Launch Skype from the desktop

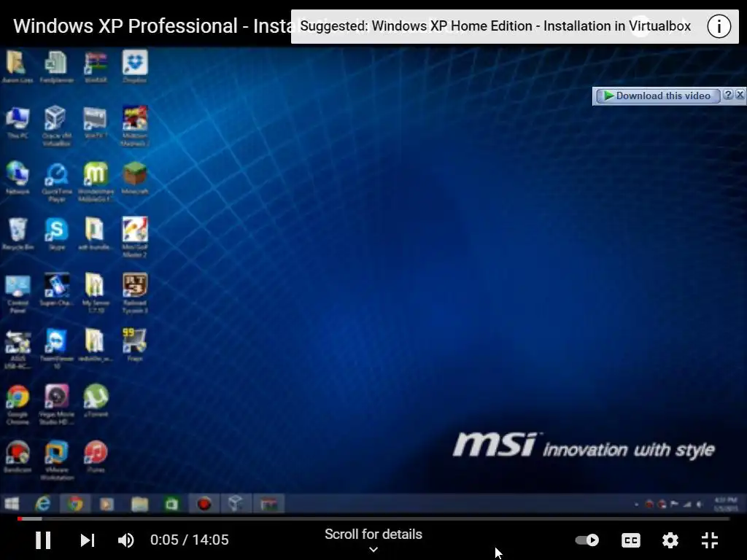[x=57, y=234]
